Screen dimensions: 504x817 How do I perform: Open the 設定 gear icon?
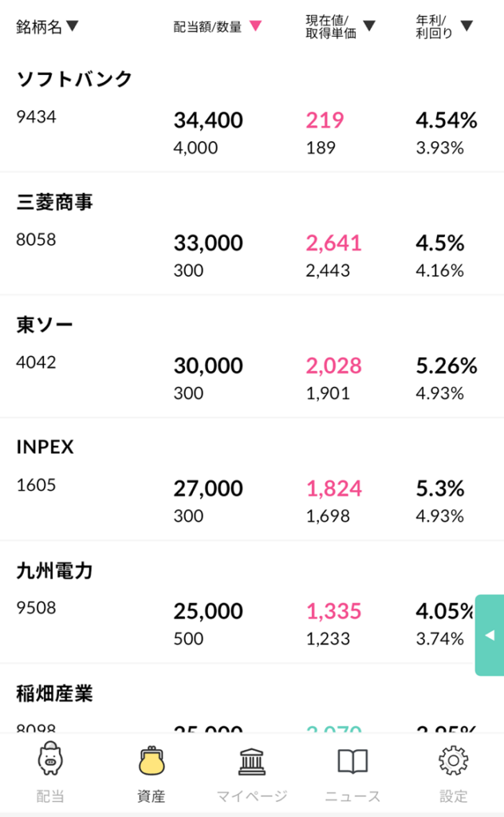pyautogui.click(x=453, y=760)
